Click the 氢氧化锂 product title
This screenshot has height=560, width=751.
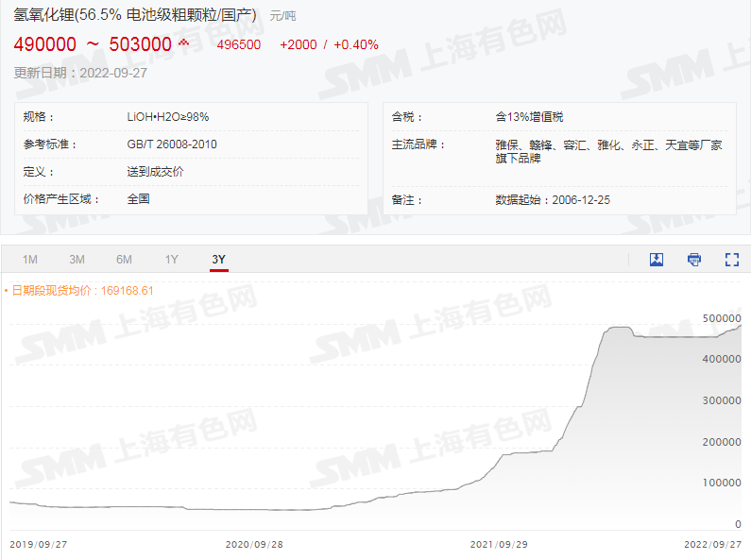click(x=135, y=15)
